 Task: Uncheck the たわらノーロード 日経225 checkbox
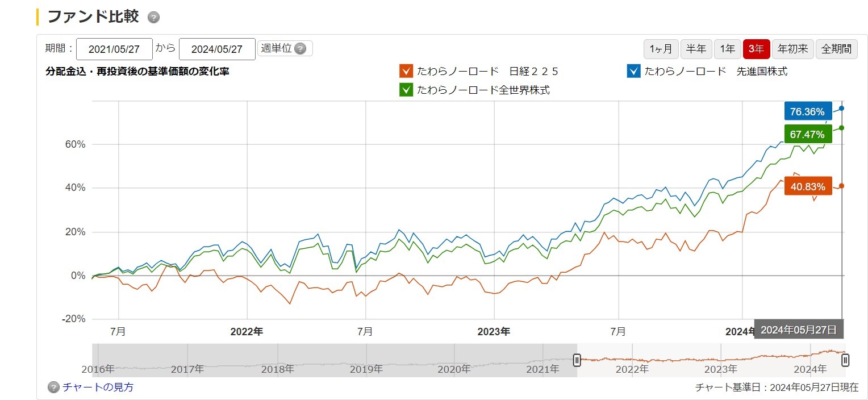[406, 71]
